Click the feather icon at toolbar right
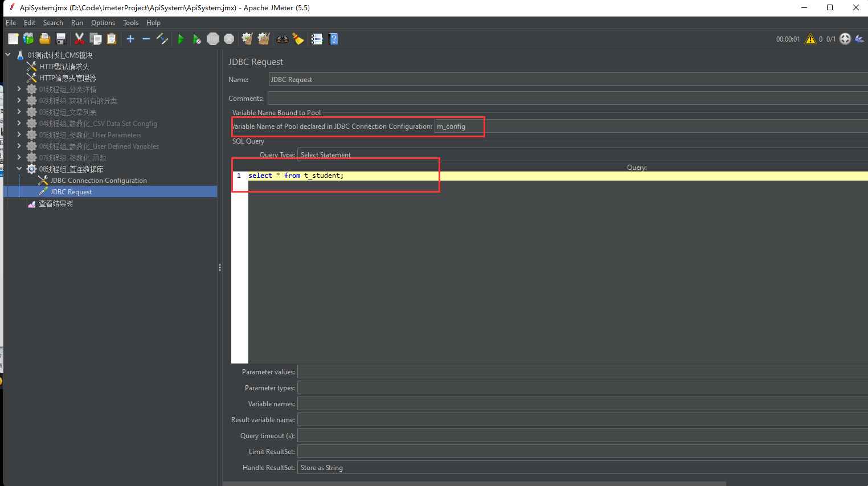Image resolution: width=868 pixels, height=486 pixels. coord(859,39)
